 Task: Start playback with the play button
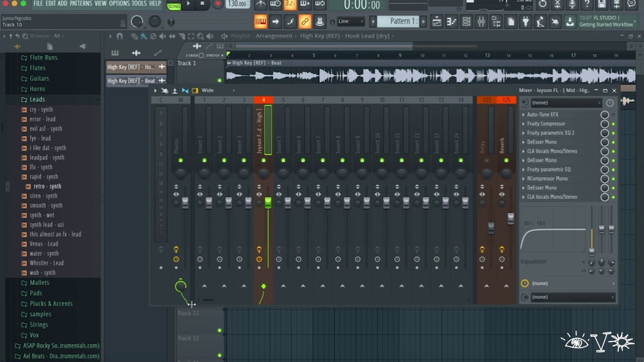point(188,4)
